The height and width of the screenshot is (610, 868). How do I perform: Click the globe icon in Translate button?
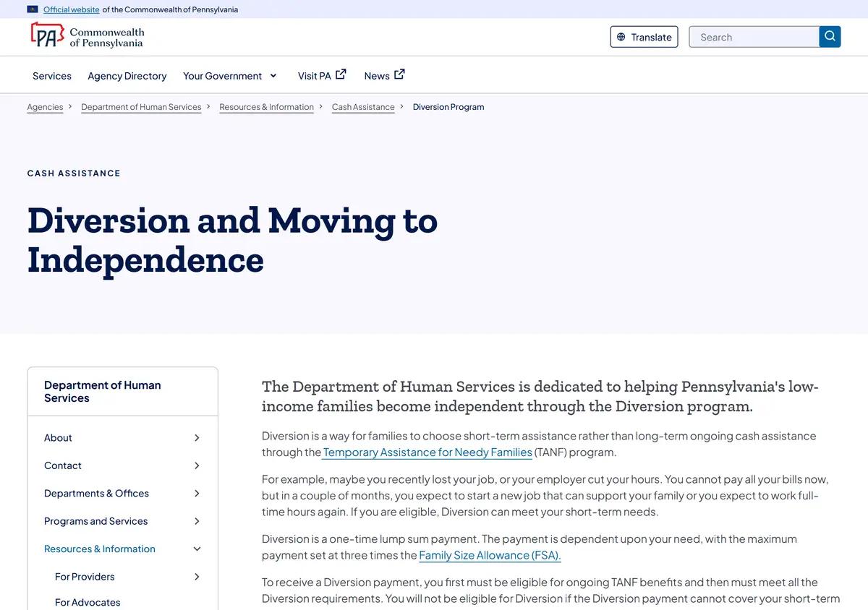click(621, 37)
